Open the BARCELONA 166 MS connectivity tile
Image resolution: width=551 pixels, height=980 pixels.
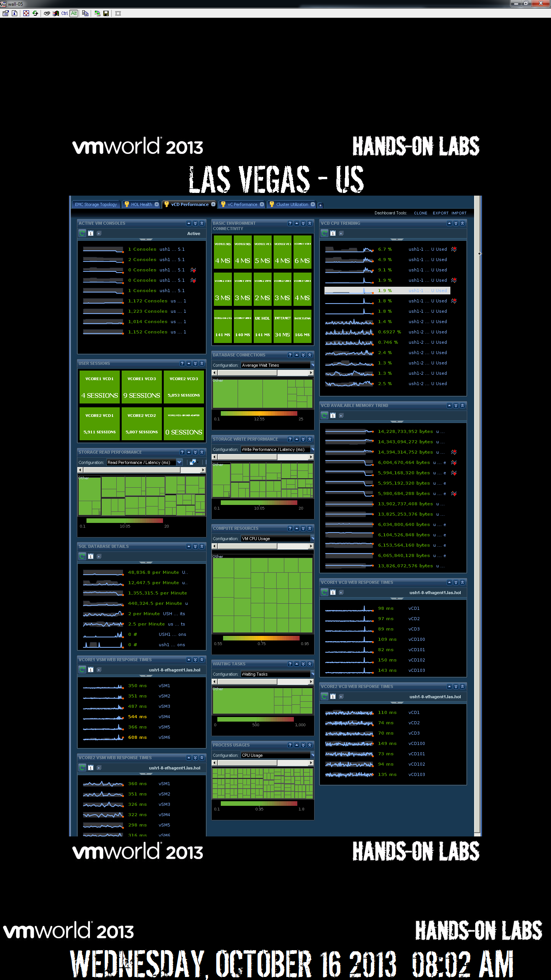click(302, 326)
